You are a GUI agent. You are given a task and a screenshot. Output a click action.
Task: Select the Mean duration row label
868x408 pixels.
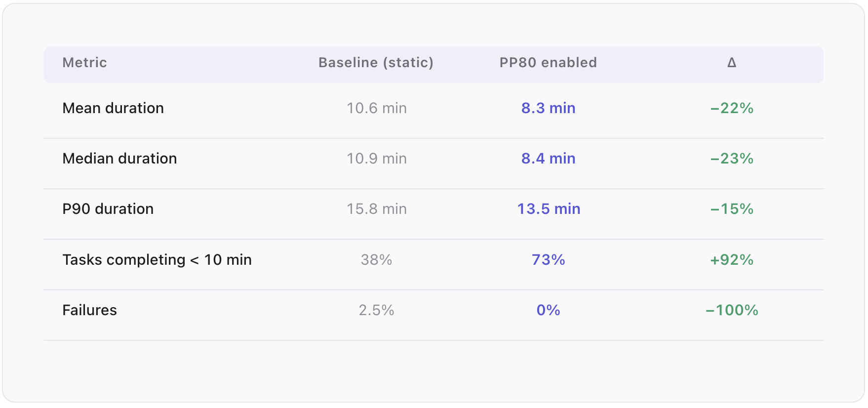point(113,108)
